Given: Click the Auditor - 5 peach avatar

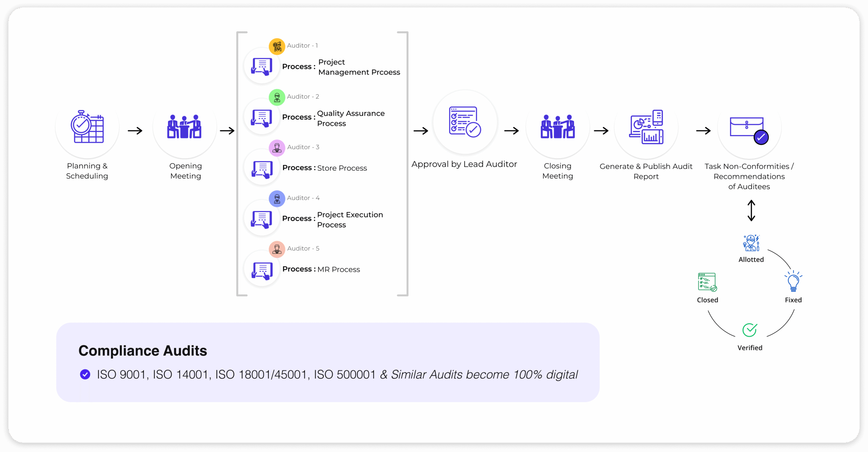Looking at the screenshot, I should click(277, 249).
